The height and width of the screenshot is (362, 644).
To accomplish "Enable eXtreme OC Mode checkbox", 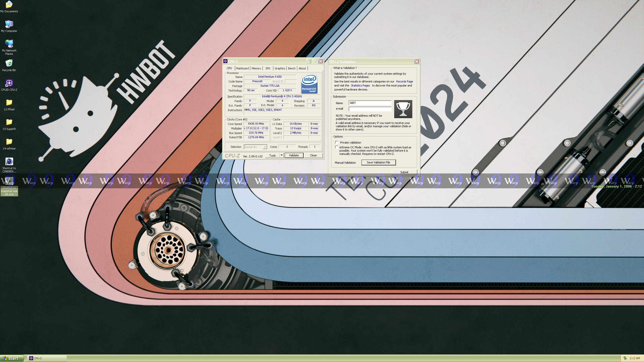I will (x=337, y=147).
